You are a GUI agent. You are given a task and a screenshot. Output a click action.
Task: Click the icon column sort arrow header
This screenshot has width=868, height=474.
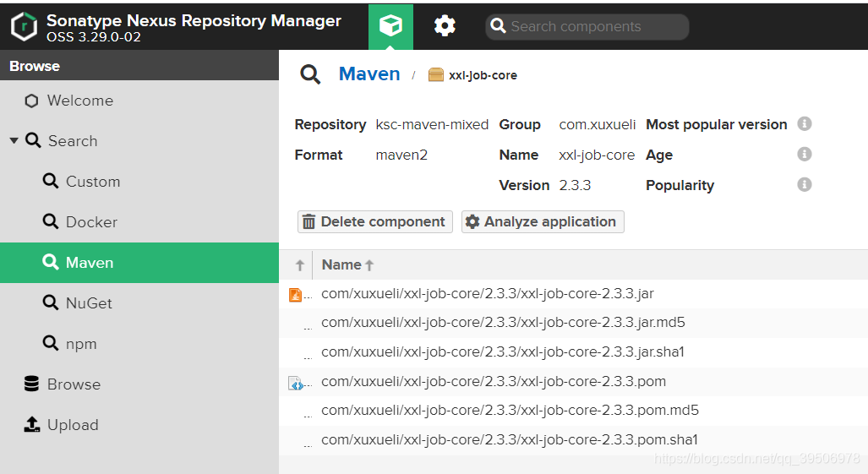coord(299,265)
